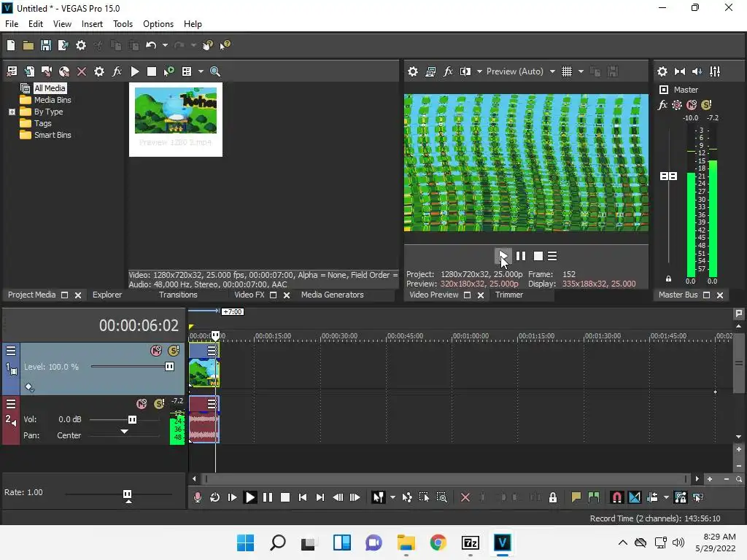Open overlays dropdown next to grid icon
Viewport: 747px width, 560px height.
point(581,71)
